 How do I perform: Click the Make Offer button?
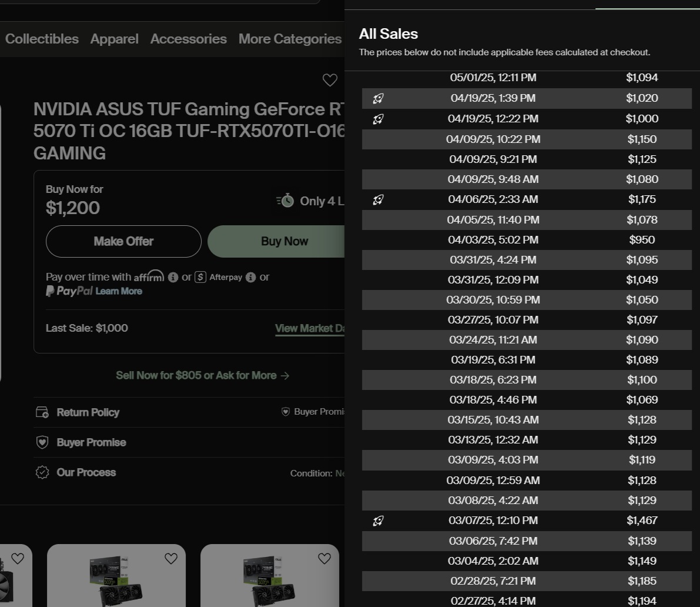coord(123,241)
